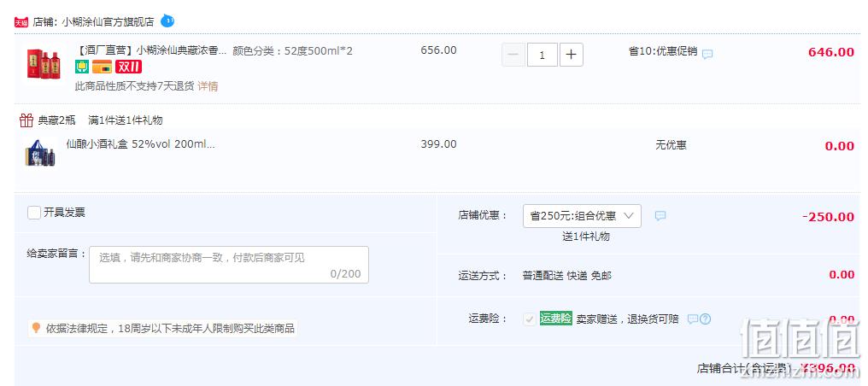Image resolution: width=868 pixels, height=386 pixels.
Task: Click the 给卖家留言 message text box
Action: coord(229,265)
